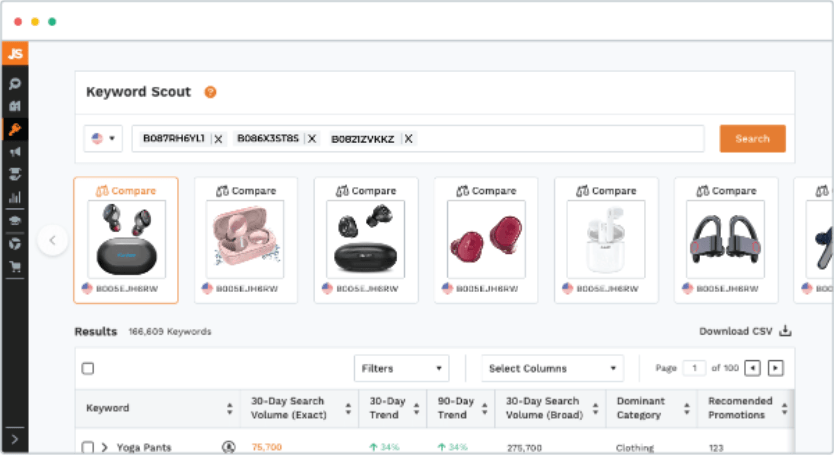The image size is (834, 455).
Task: Open the bar chart icon in sidebar
Action: click(x=15, y=197)
